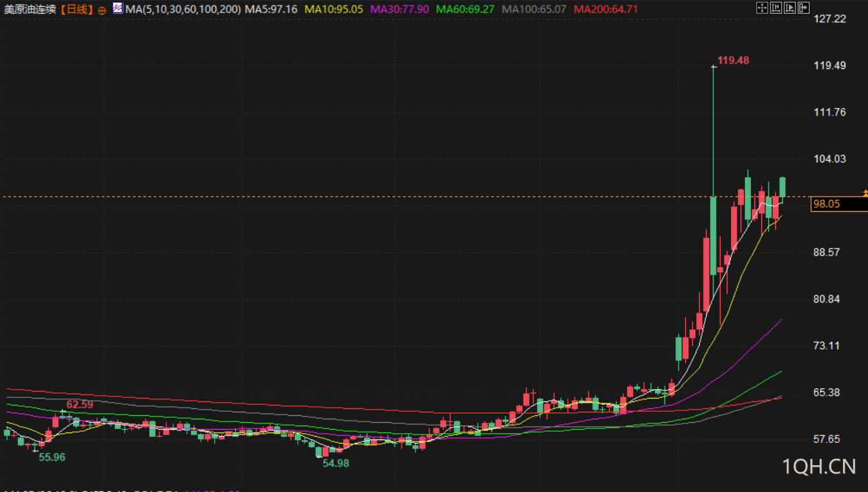Screen dimensions: 868x492
Task: Click the small arrow marker above the 98.05 tag
Action: pyautogui.click(x=865, y=192)
